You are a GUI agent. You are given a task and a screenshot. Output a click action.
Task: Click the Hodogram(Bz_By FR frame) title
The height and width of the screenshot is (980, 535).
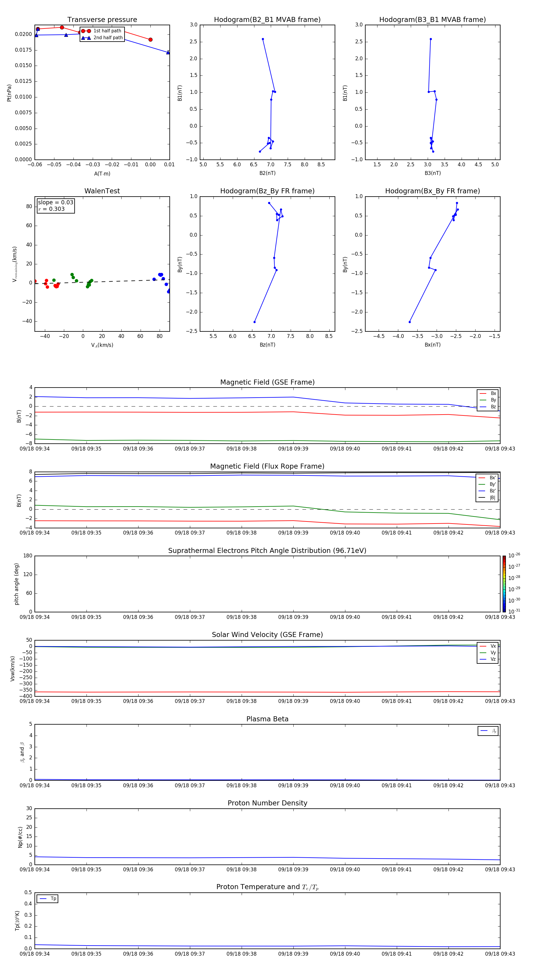click(267, 191)
